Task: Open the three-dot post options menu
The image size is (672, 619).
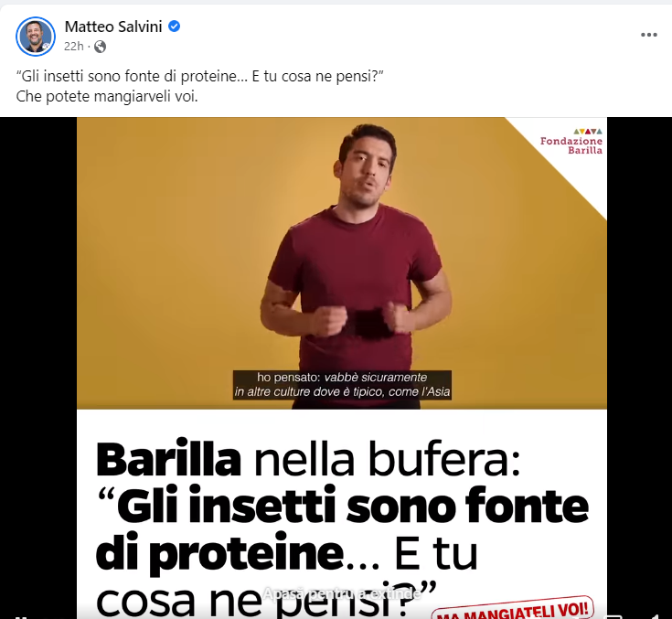Action: point(648,35)
